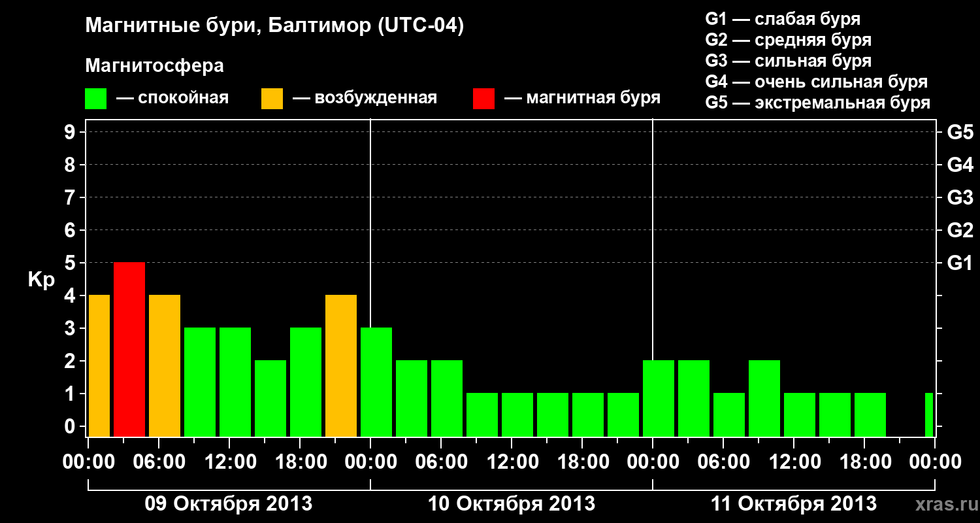Click the 'G2 — средняя буря' description

(x=789, y=40)
